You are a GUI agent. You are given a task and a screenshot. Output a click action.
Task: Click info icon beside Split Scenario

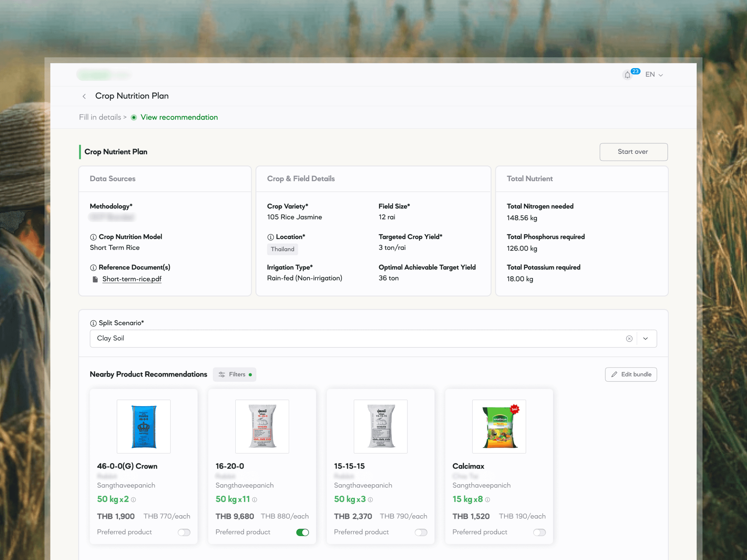[x=93, y=323]
